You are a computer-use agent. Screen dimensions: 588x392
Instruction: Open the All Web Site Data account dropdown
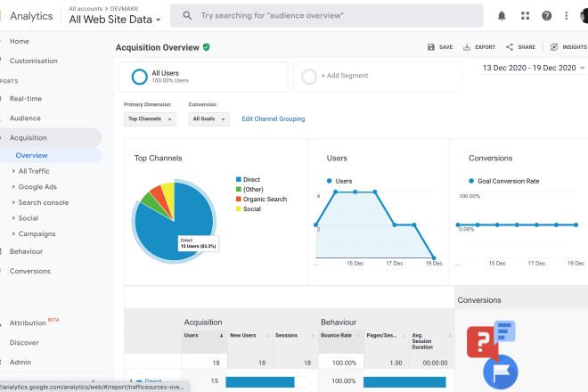(115, 20)
